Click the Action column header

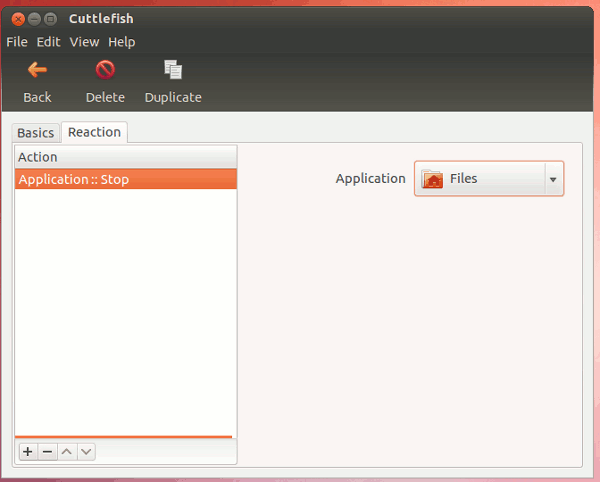click(126, 157)
